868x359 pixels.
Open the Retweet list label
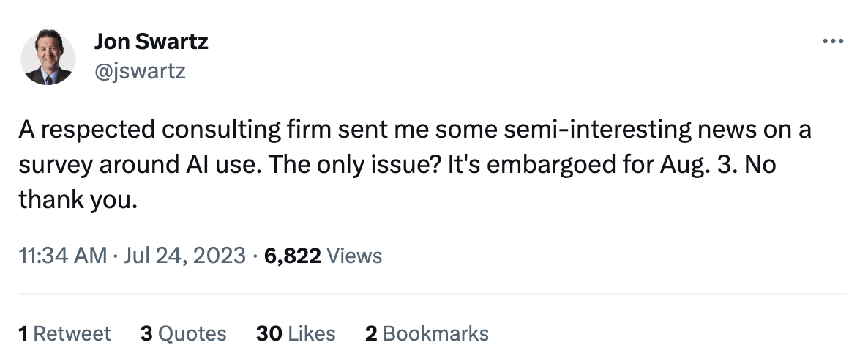pyautogui.click(x=72, y=334)
